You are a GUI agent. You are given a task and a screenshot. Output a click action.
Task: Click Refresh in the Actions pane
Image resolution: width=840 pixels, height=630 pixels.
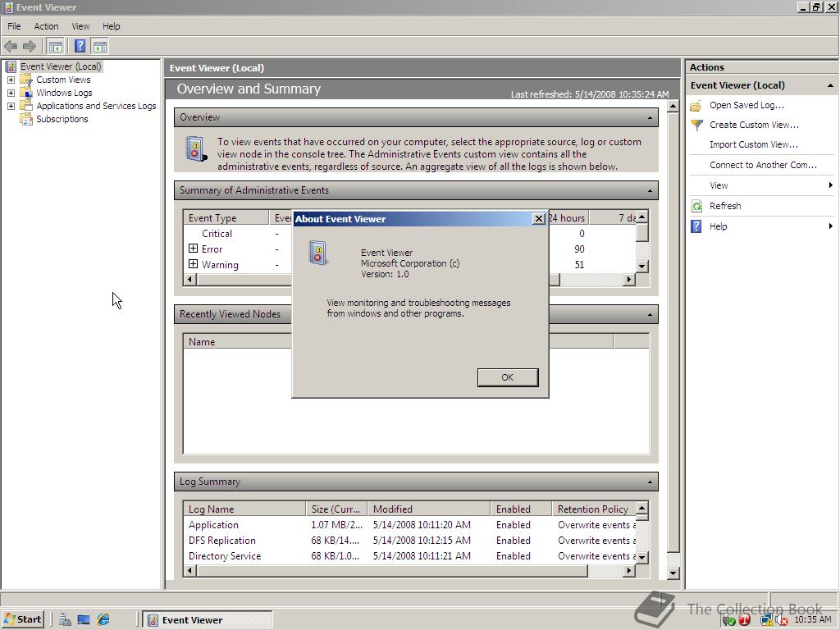[x=725, y=206]
